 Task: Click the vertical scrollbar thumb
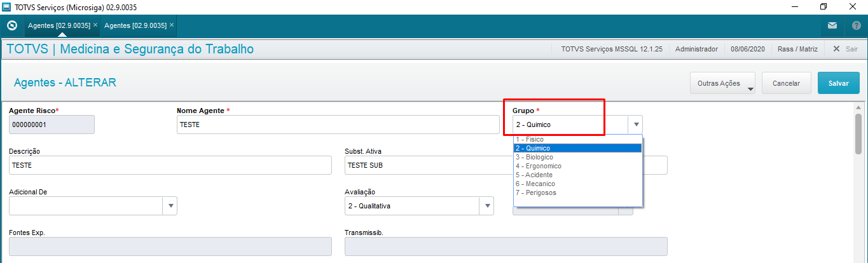[x=858, y=133]
